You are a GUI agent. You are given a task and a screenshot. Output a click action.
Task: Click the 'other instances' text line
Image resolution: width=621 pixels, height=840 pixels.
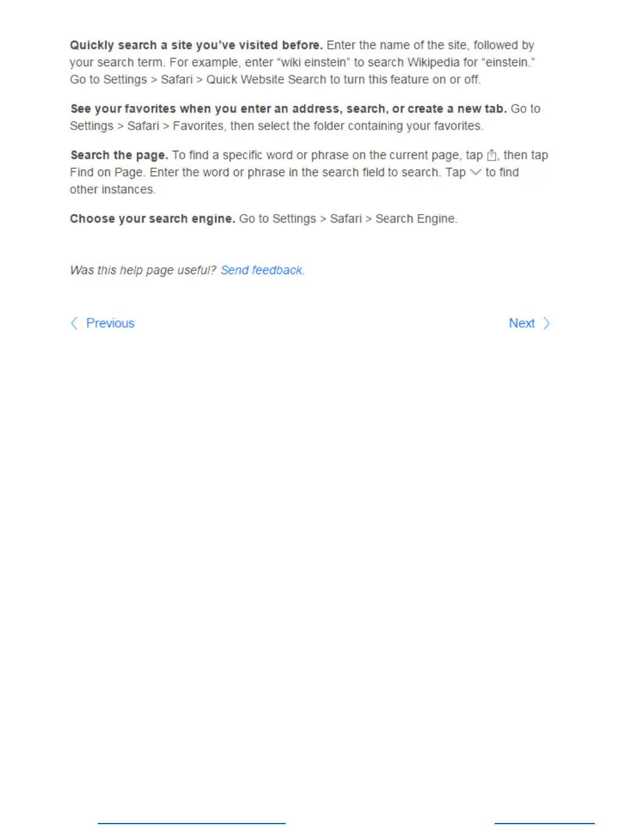click(112, 190)
